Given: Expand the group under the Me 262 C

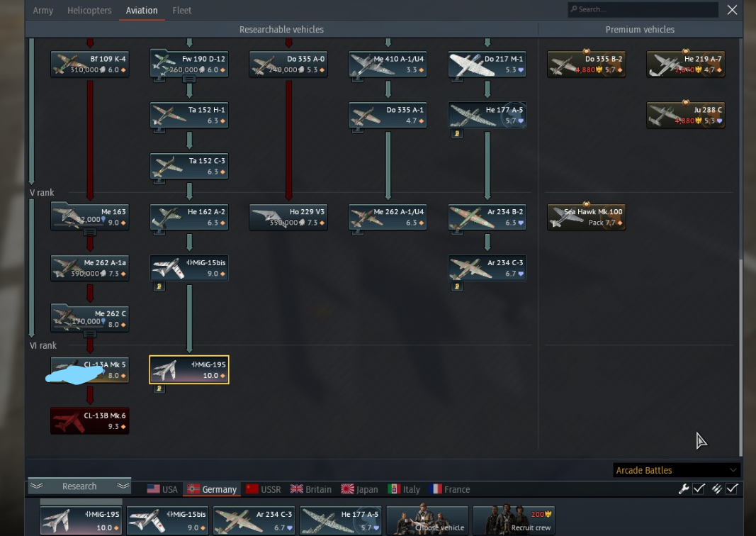Looking at the screenshot, I should pos(90,334).
